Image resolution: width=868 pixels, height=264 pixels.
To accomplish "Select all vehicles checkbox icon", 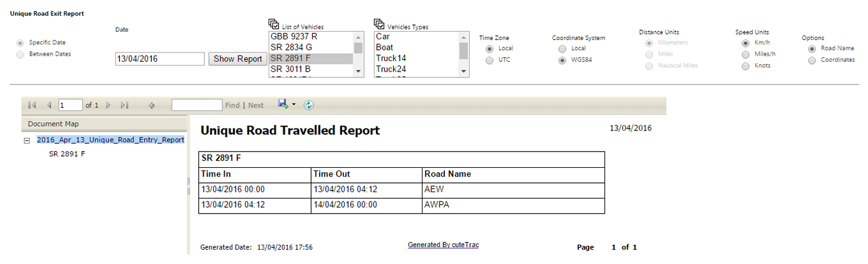I will tap(274, 24).
